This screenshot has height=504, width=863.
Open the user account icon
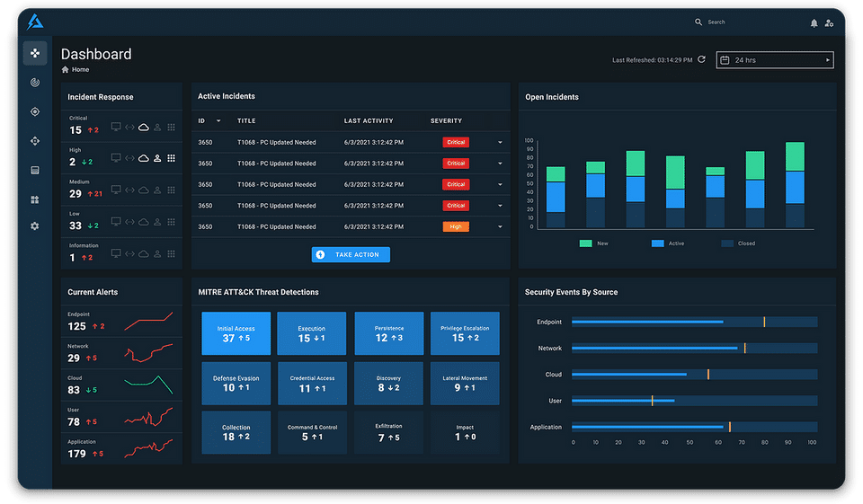pos(829,23)
